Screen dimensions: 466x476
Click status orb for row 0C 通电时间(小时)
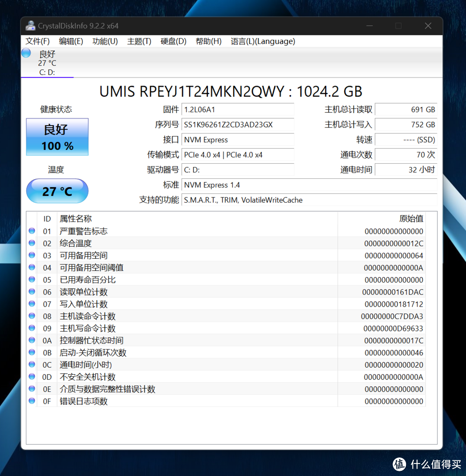pos(32,364)
